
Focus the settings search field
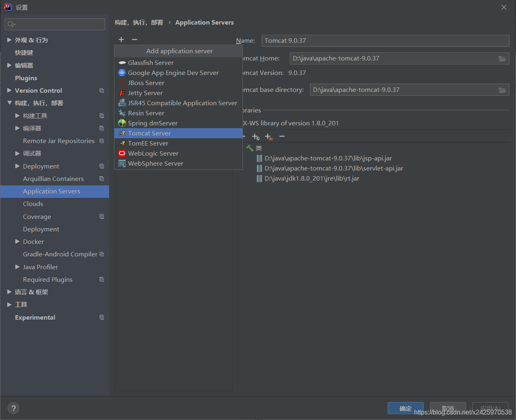point(55,24)
